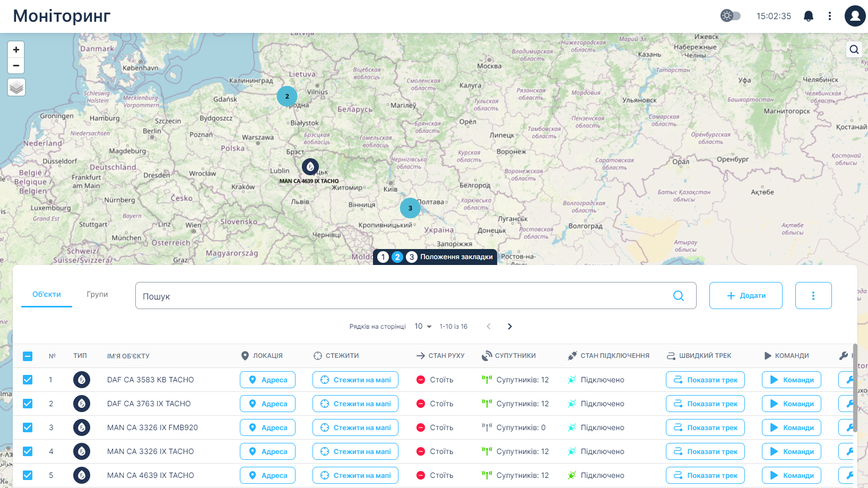Click Показати трек for MAN CA 3326 IX FMB920
This screenshot has width=868, height=488.
(x=705, y=427)
